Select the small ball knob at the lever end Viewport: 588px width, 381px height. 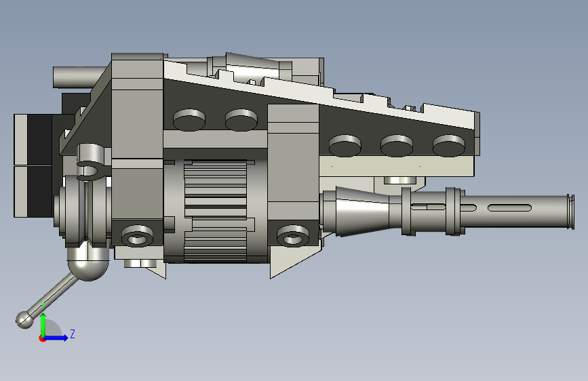[x=24, y=320]
